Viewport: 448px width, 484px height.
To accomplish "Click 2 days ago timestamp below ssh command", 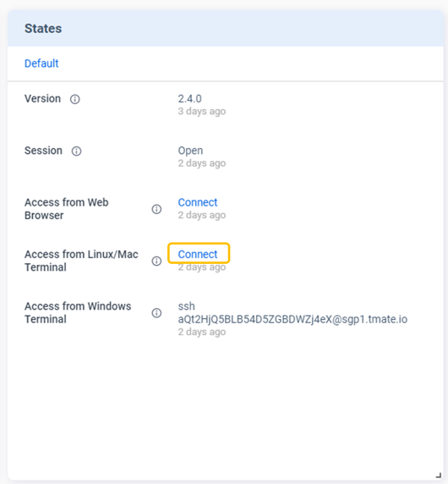I will click(202, 332).
